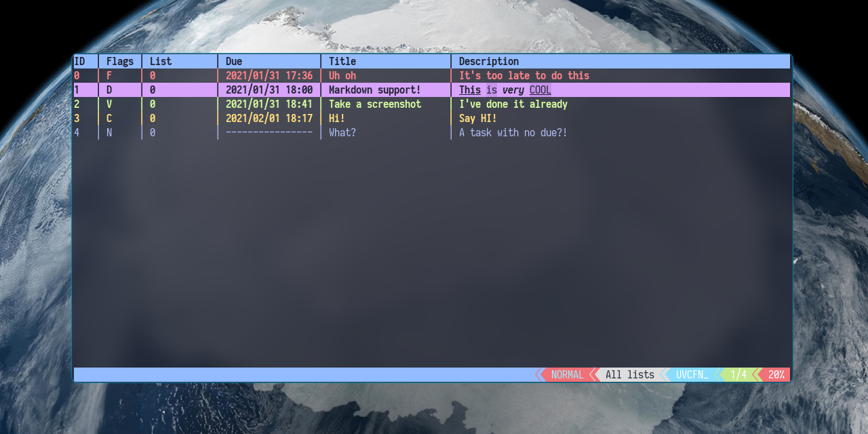
Task: Toggle the C flag on the "Hi!" task
Action: (x=108, y=118)
